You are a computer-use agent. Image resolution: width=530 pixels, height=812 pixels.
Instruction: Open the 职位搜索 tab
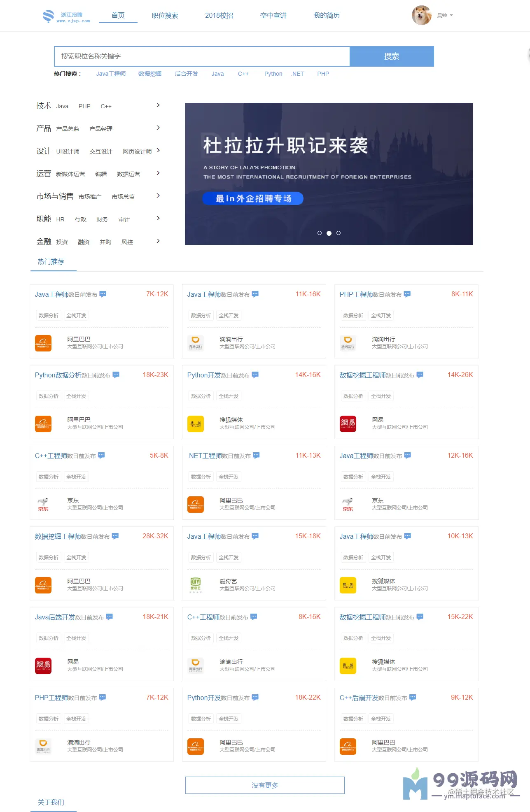pos(165,15)
